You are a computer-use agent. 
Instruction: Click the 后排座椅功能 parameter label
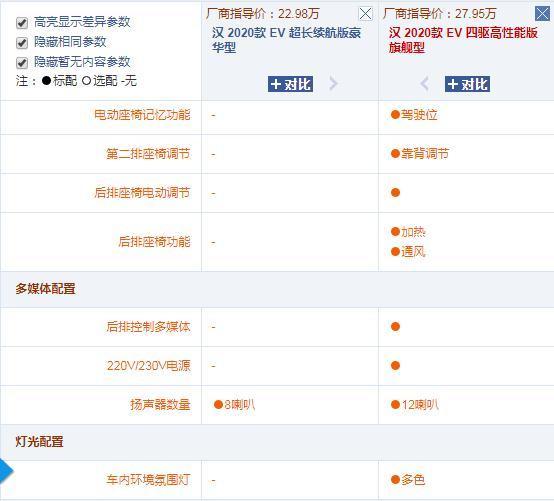[x=154, y=242]
